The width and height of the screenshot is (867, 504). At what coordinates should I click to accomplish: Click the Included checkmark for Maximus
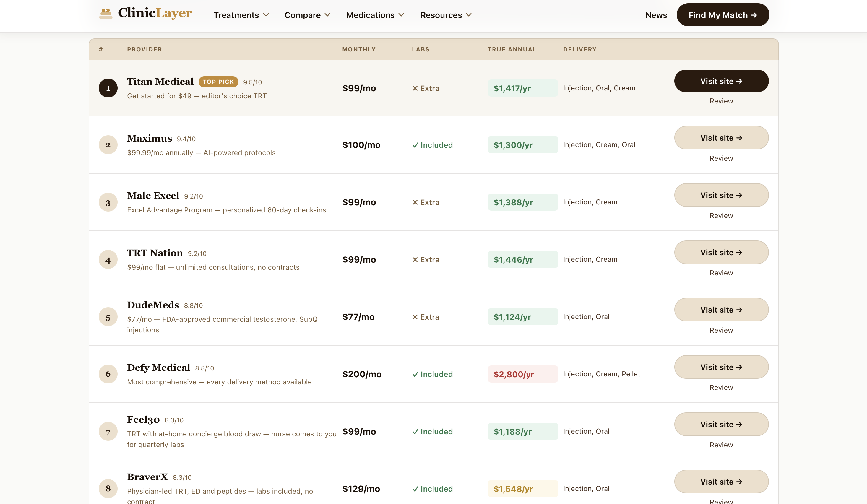pos(415,145)
